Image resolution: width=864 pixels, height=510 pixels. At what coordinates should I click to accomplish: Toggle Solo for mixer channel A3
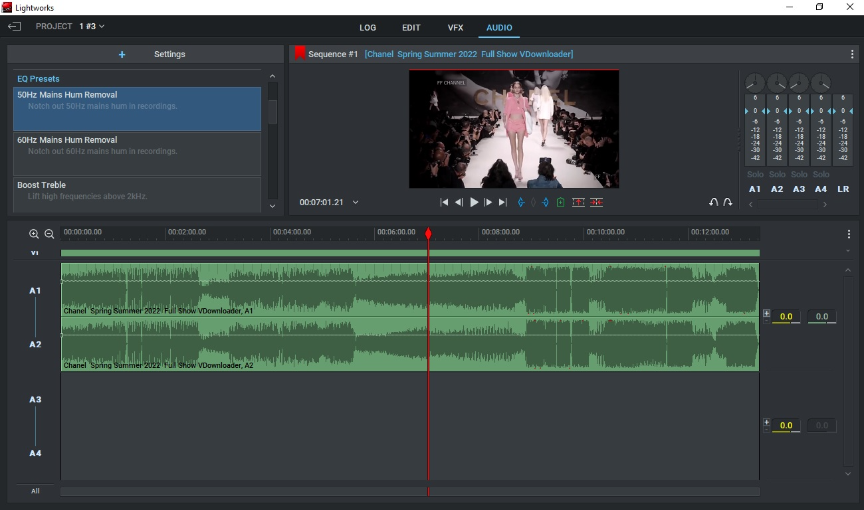(x=799, y=174)
